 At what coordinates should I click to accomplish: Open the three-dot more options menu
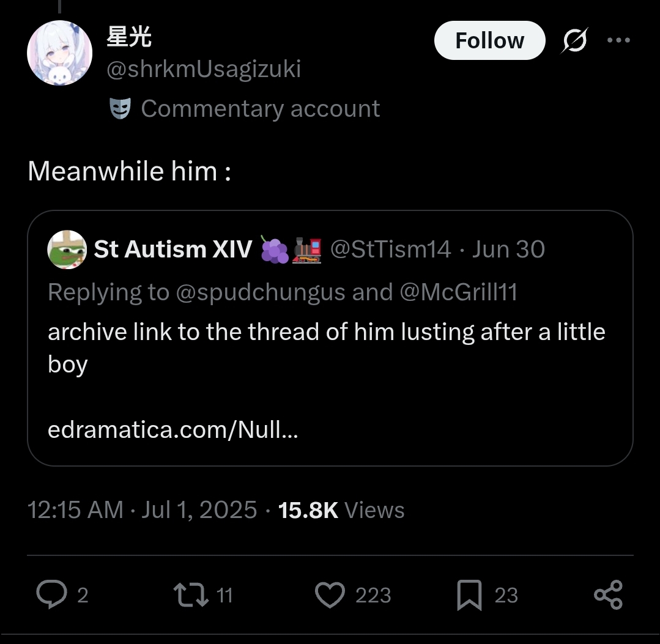pos(618,41)
